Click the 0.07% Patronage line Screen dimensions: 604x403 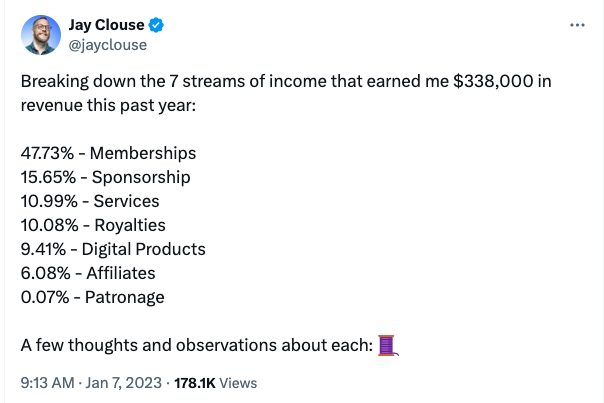92,297
